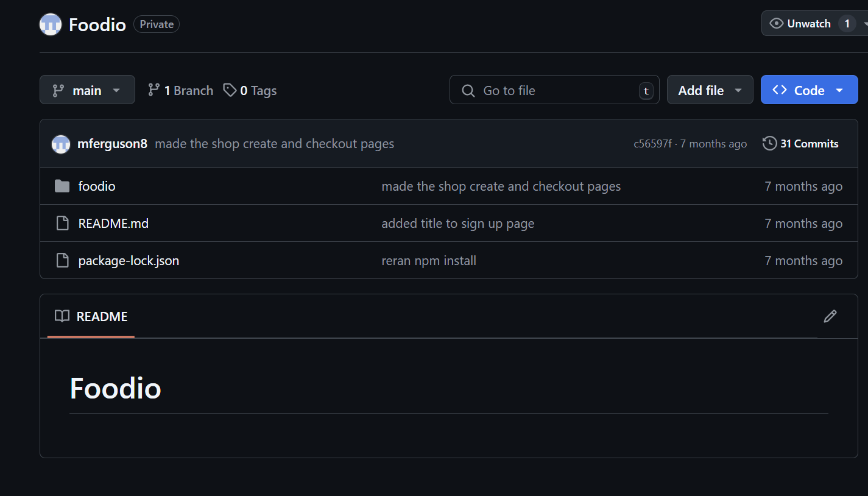
Task: Click the tag icon beside 0 Tags
Action: tap(230, 90)
